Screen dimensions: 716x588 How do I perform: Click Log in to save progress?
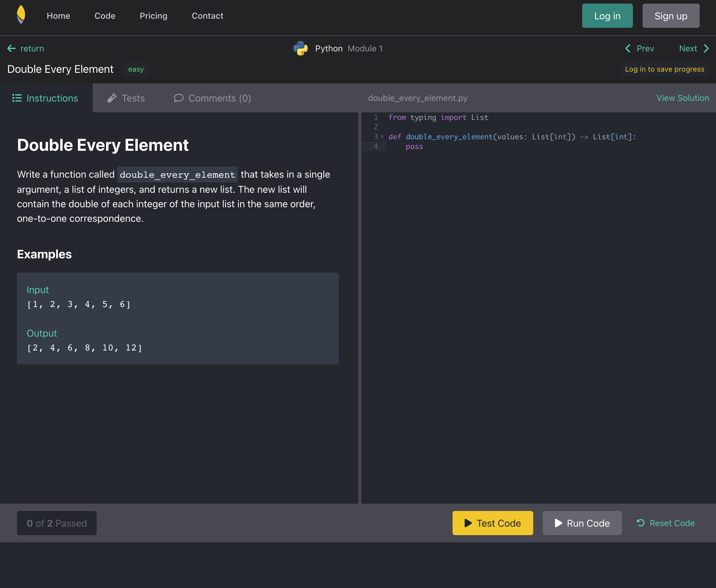pyautogui.click(x=665, y=69)
